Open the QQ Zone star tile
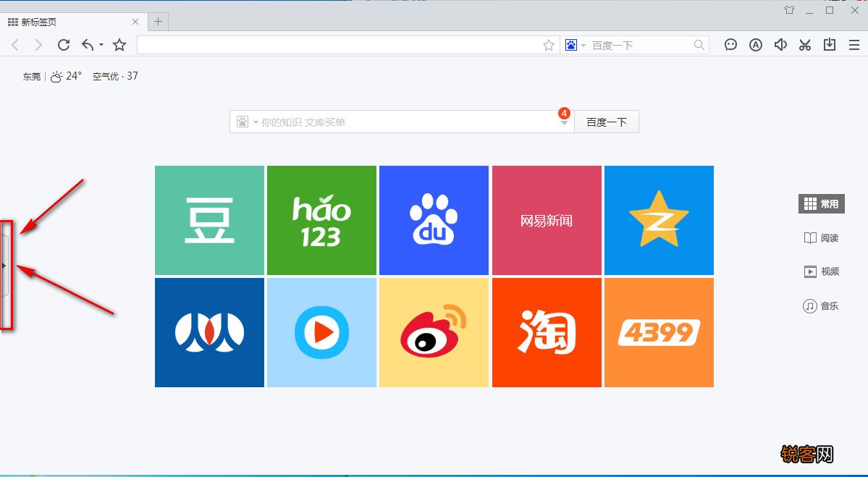The width and height of the screenshot is (868, 477). click(659, 220)
